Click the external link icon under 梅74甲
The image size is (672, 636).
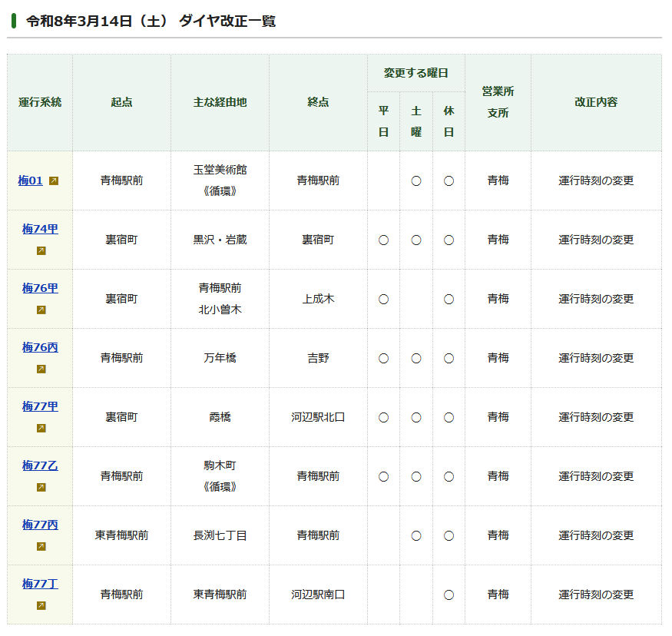click(41, 251)
